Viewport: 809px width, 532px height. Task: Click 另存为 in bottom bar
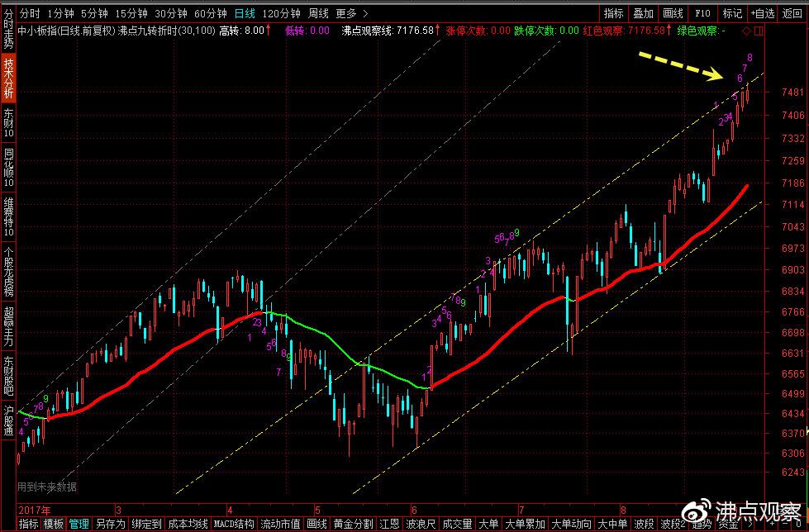pos(110,524)
